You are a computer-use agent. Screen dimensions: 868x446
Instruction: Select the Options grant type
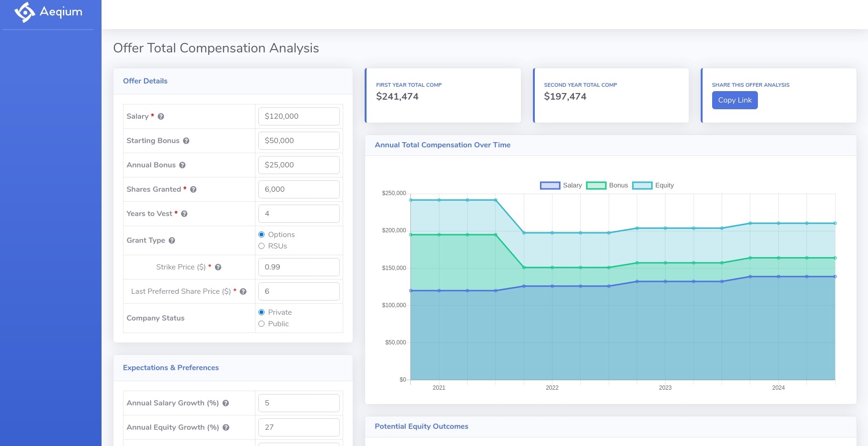click(x=262, y=235)
